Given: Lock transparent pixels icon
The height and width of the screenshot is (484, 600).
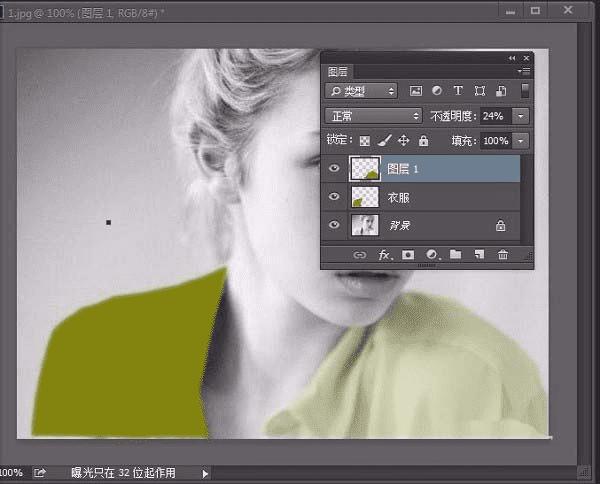Looking at the screenshot, I should tap(365, 141).
